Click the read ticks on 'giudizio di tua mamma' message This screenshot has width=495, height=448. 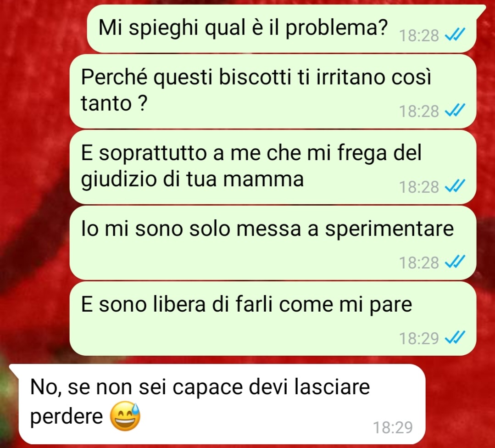455,186
